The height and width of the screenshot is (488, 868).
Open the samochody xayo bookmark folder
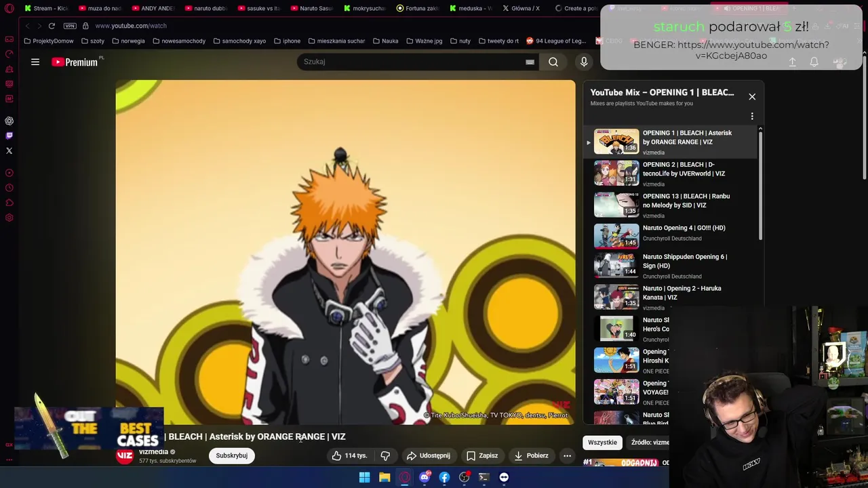(x=239, y=41)
